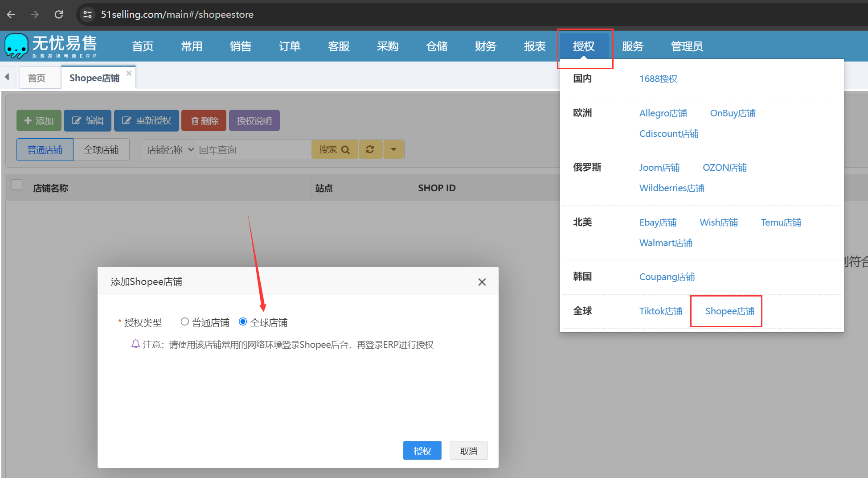Click the Tiktok店铺 link

click(661, 311)
